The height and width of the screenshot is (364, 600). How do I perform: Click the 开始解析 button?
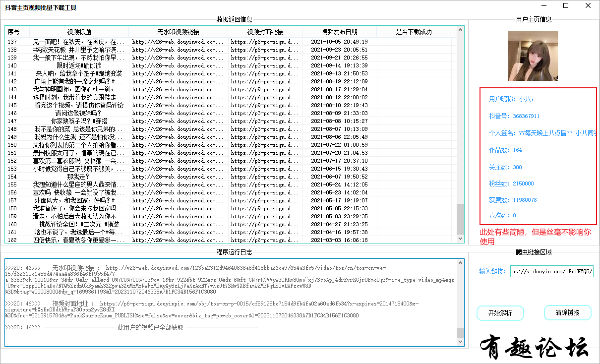click(x=500, y=313)
